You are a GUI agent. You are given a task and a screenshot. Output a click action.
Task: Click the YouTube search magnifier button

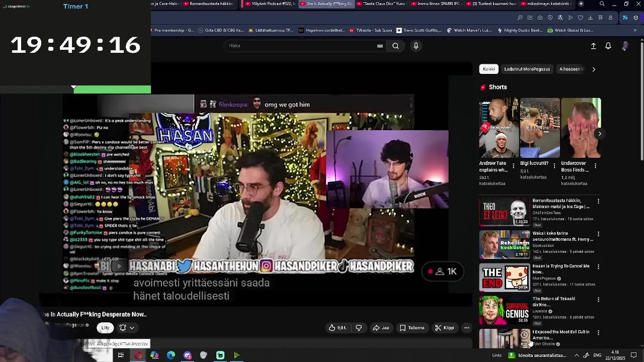(x=395, y=46)
